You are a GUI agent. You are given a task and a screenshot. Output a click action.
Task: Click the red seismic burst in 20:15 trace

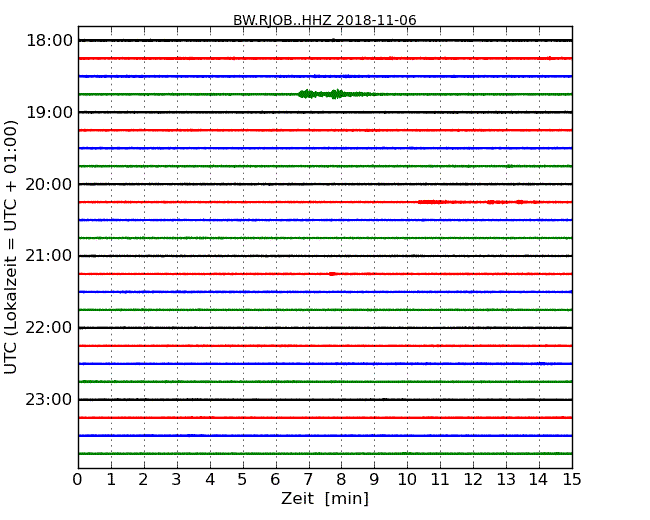pos(479,202)
